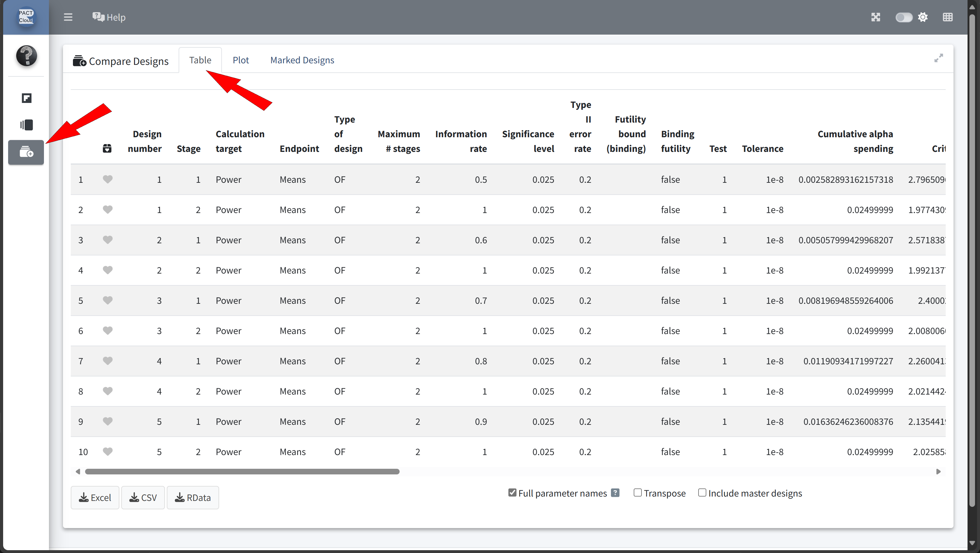
Task: Download the RData file
Action: click(193, 497)
